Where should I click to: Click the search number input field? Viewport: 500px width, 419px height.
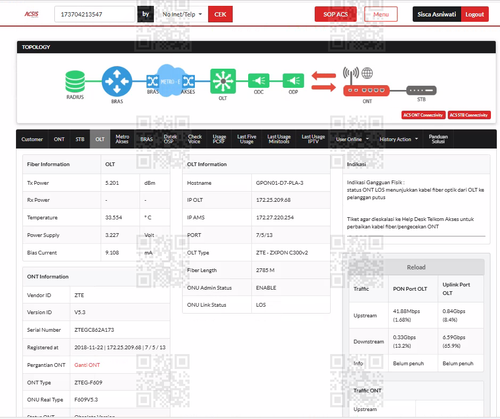pyautogui.click(x=95, y=14)
